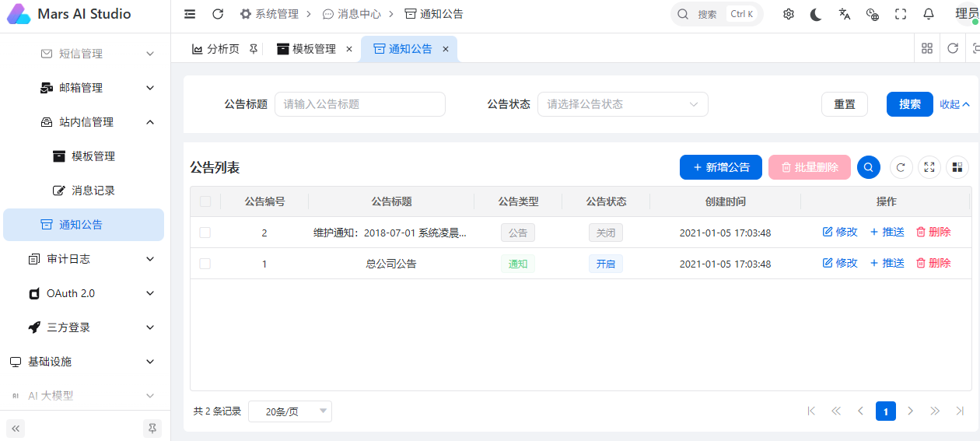The image size is (980, 441).
Task: Click 修改 for 总公司公告
Action: [840, 263]
